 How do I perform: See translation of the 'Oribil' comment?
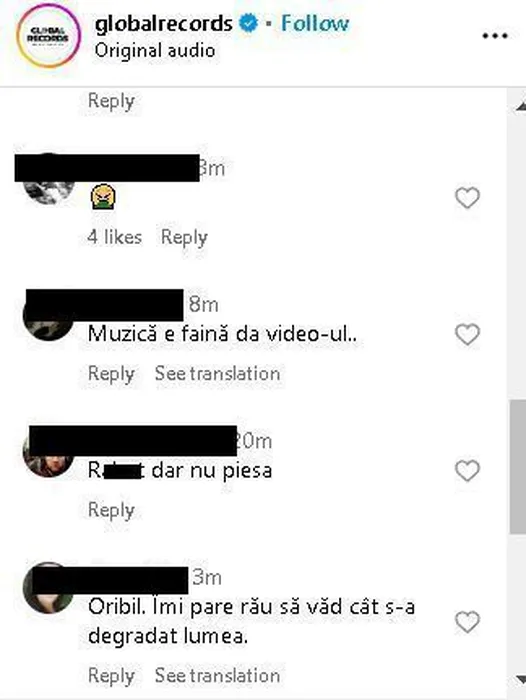217,675
